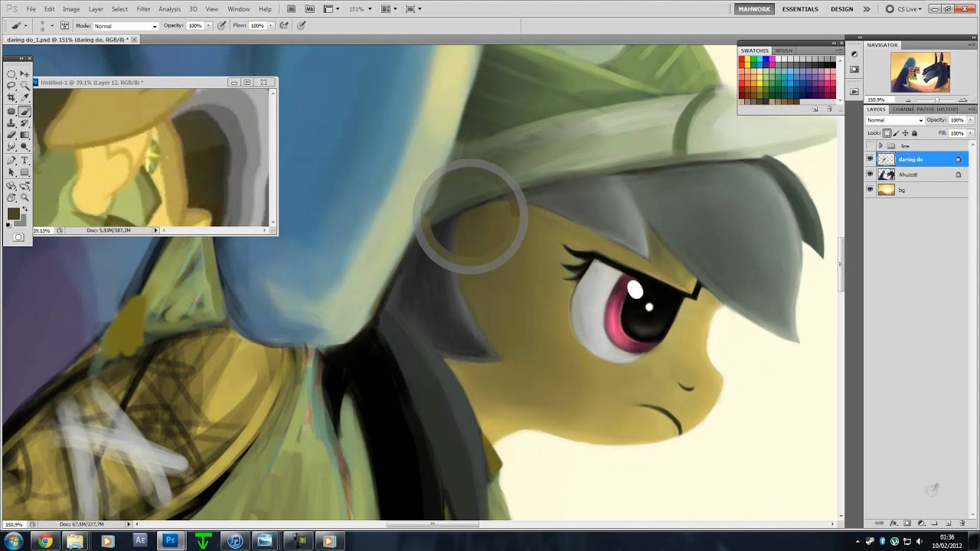This screenshot has height=551, width=980.
Task: Switch to the Brush panel tab
Action: [783, 51]
